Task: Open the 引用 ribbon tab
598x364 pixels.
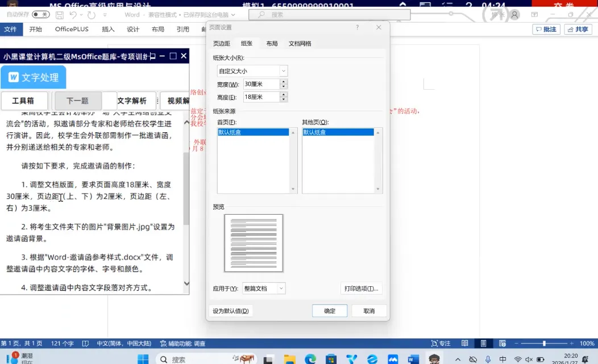Action: click(182, 30)
